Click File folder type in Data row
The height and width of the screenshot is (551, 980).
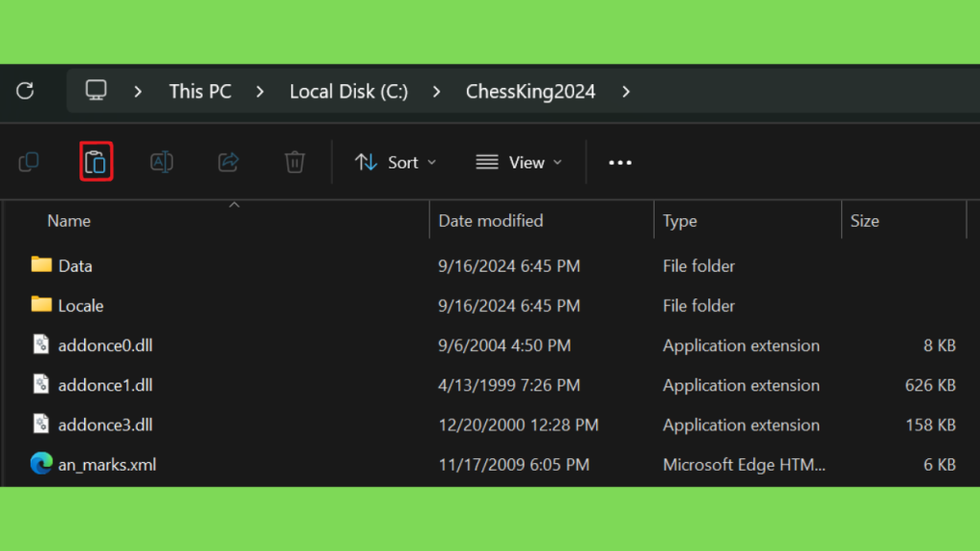click(699, 266)
